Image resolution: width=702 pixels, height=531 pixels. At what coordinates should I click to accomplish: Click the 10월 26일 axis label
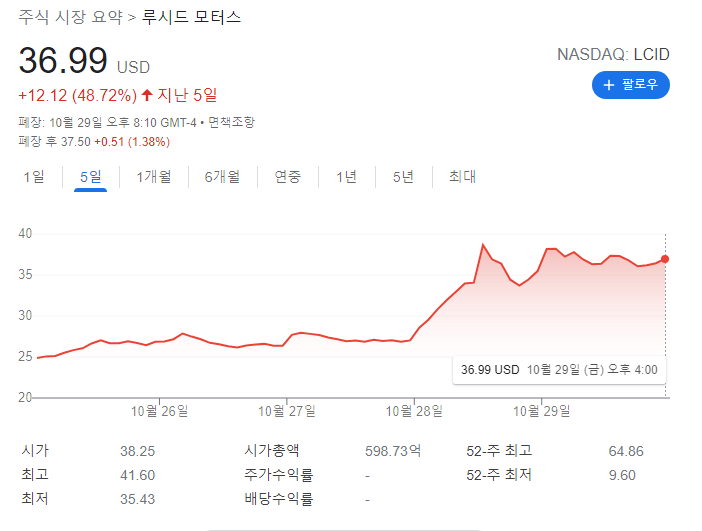pos(159,411)
